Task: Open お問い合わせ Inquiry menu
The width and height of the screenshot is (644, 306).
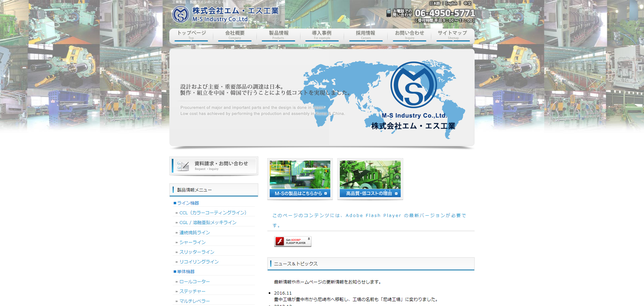Action: pos(410,35)
